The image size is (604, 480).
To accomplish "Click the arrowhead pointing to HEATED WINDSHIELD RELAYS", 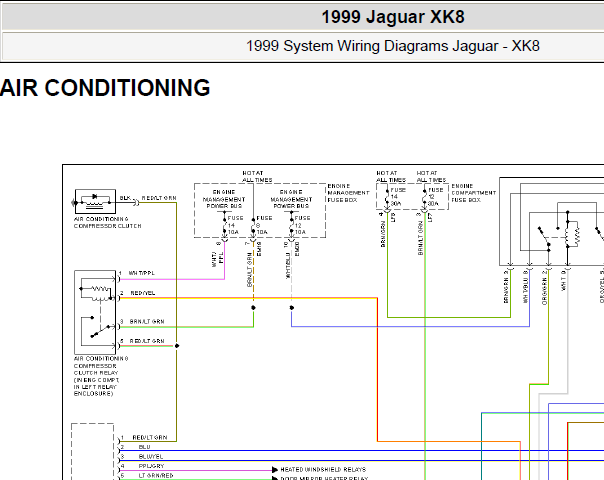I will coord(275,470).
